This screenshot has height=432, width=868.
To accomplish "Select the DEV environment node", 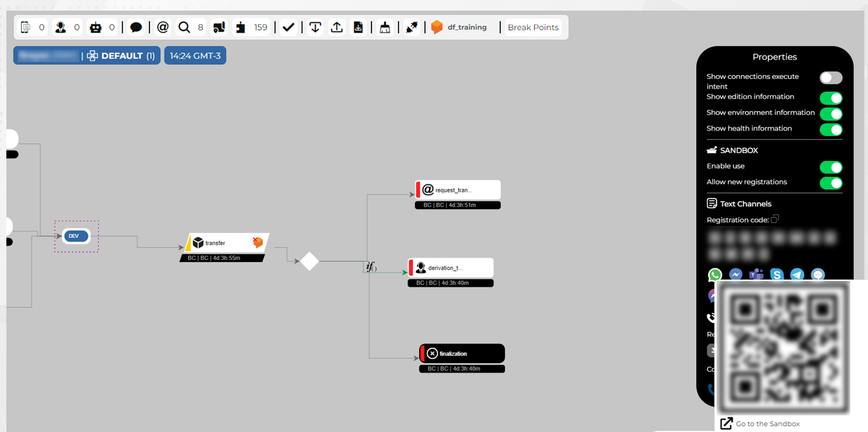I will (x=76, y=236).
